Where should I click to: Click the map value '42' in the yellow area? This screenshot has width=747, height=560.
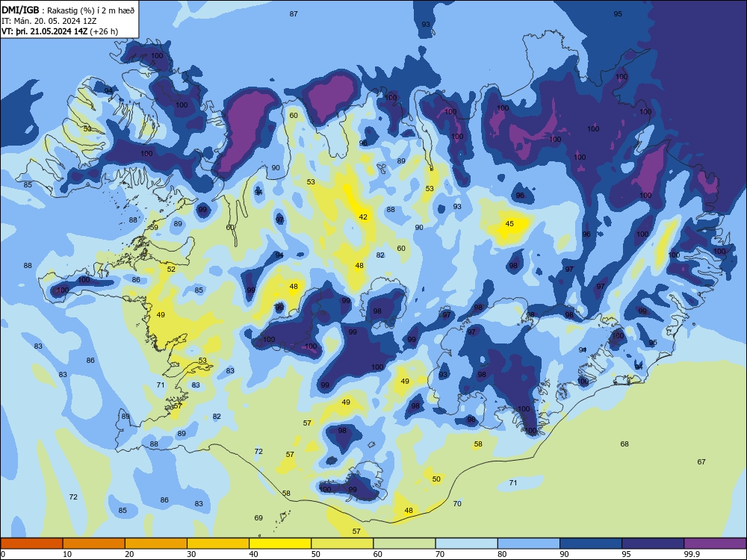363,217
